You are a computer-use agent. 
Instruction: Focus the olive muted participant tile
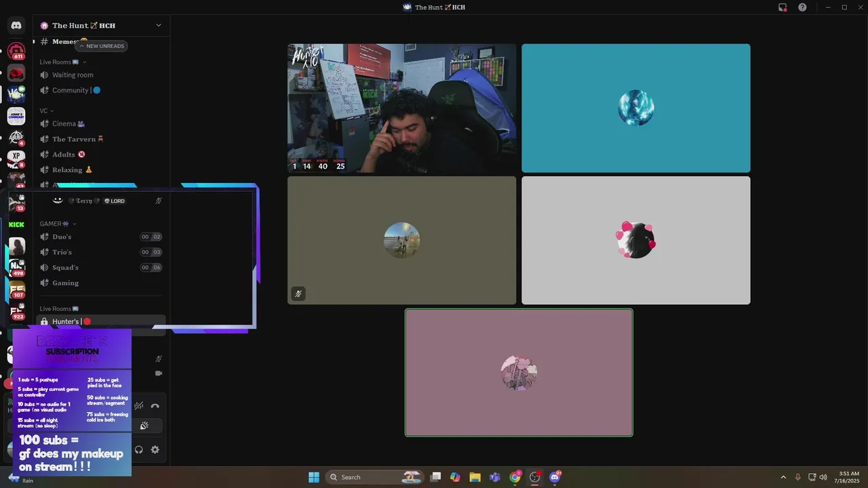coord(401,241)
